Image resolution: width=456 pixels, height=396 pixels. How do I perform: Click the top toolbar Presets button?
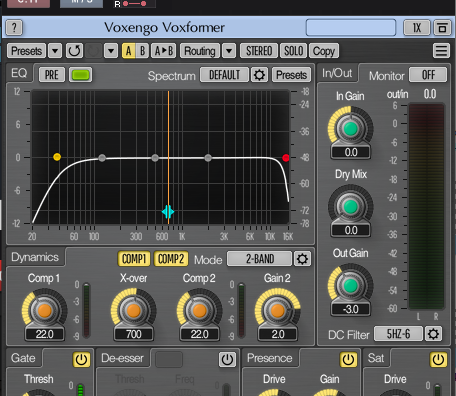tap(26, 51)
